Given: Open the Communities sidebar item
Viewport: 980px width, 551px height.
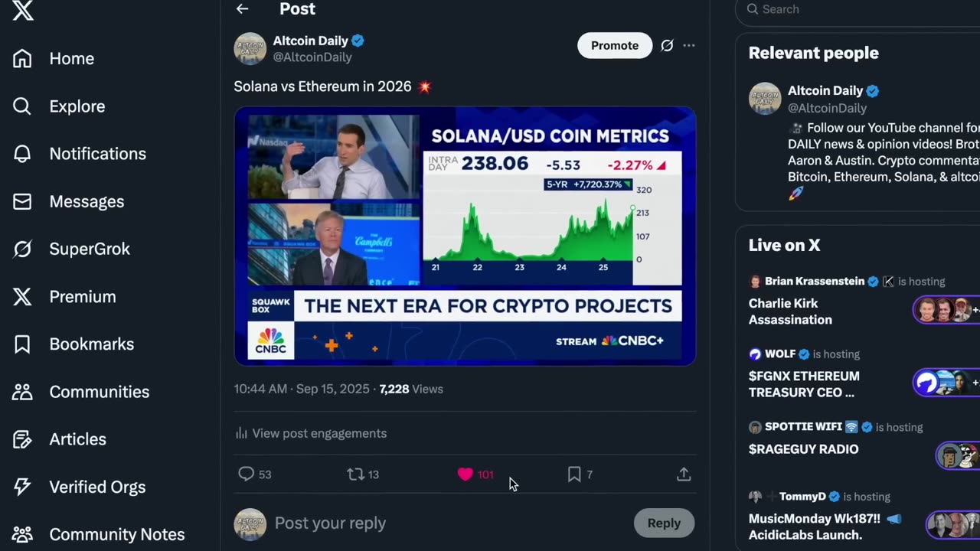Looking at the screenshot, I should pyautogui.click(x=99, y=392).
